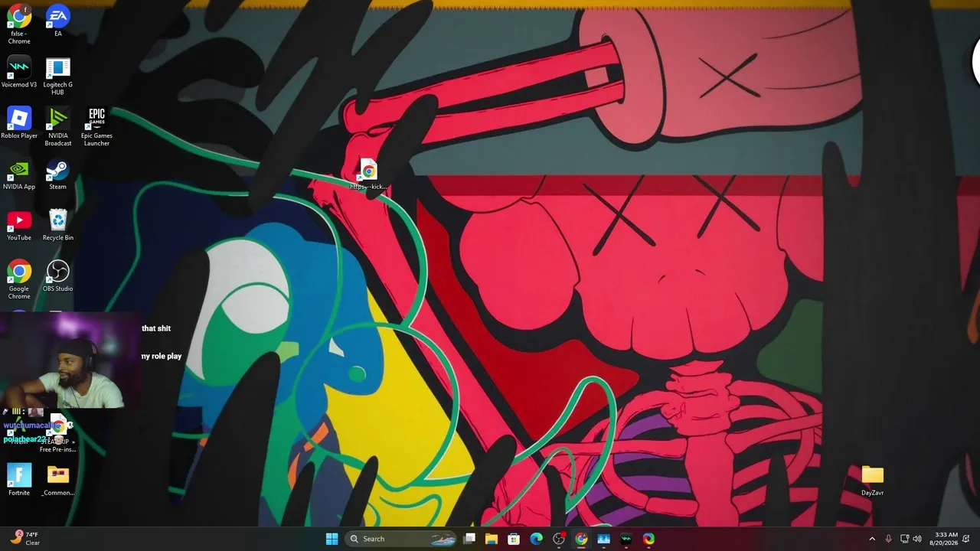The image size is (980, 551).
Task: Open NVIDIA Broadcast shortcut
Action: [x=57, y=126]
